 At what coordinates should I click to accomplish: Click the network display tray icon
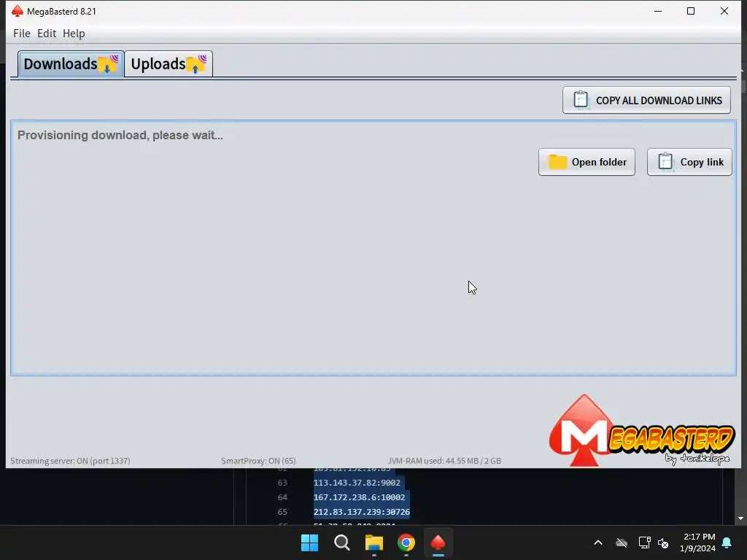pyautogui.click(x=644, y=542)
